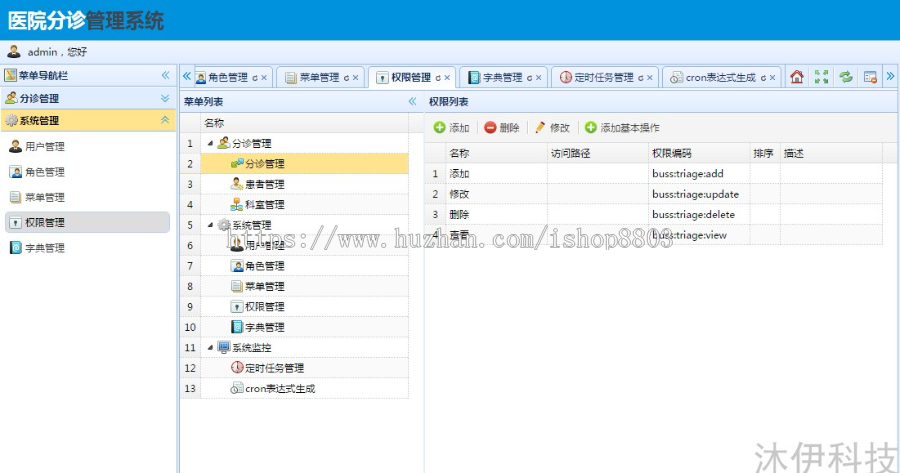Close the 角色管理 tab
This screenshot has height=473, width=900.
tap(264, 78)
